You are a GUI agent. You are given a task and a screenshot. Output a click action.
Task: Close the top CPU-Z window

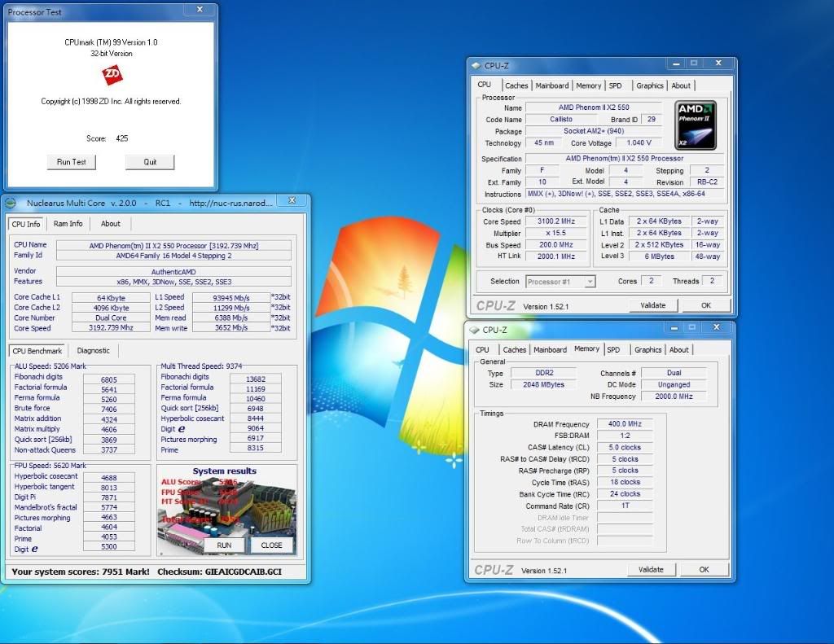pos(718,63)
